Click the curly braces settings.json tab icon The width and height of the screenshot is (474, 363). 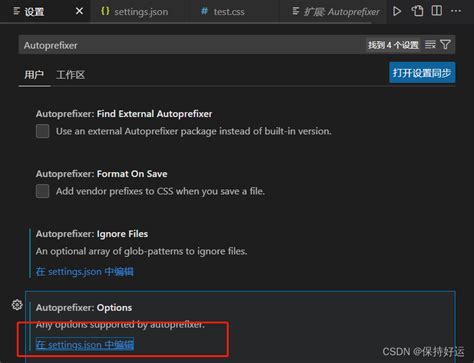[x=105, y=11]
